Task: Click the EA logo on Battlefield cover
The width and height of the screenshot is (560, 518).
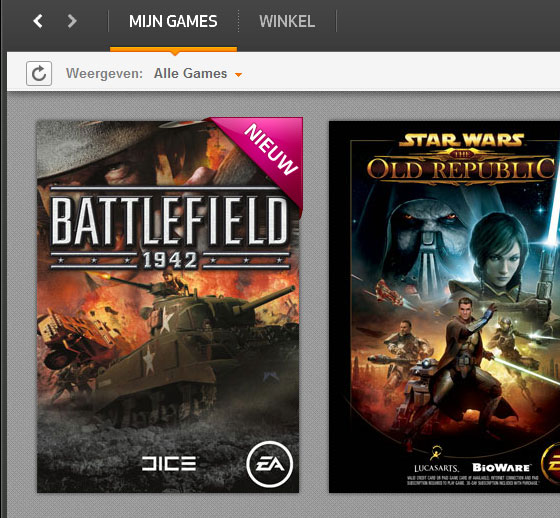Action: (x=270, y=464)
